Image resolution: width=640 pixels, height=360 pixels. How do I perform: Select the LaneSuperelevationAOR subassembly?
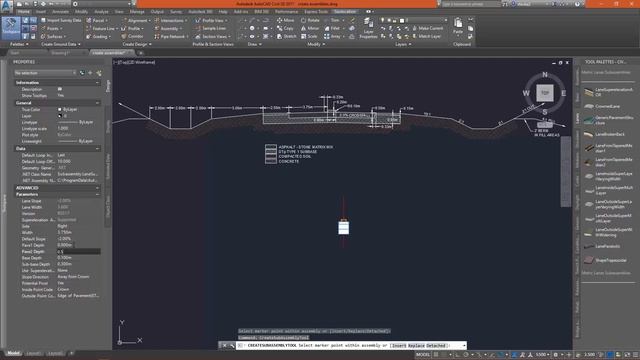[x=608, y=92]
